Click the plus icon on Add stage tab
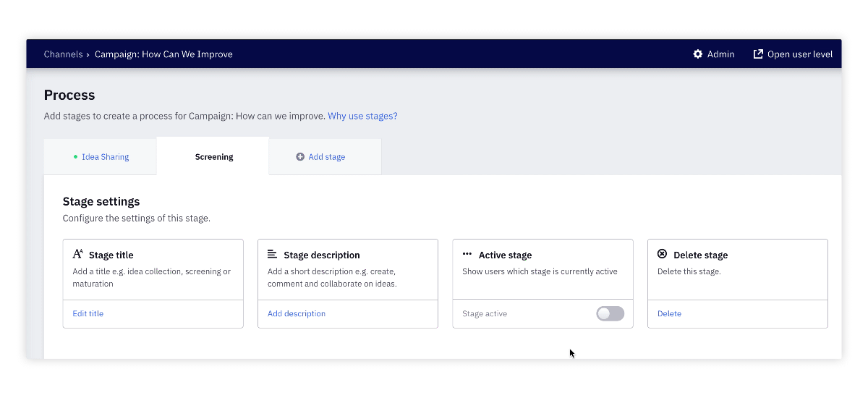 300,157
